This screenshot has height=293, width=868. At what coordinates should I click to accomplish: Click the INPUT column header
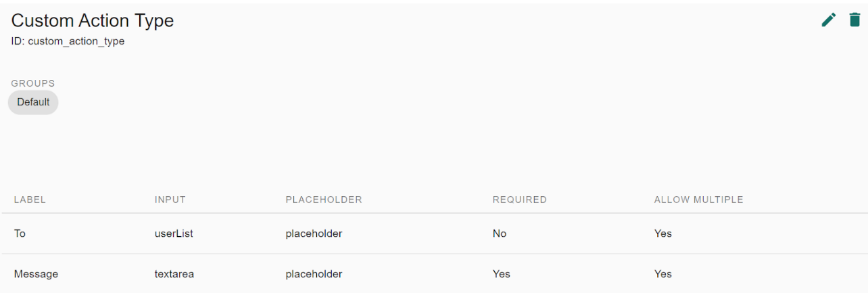[x=170, y=200]
